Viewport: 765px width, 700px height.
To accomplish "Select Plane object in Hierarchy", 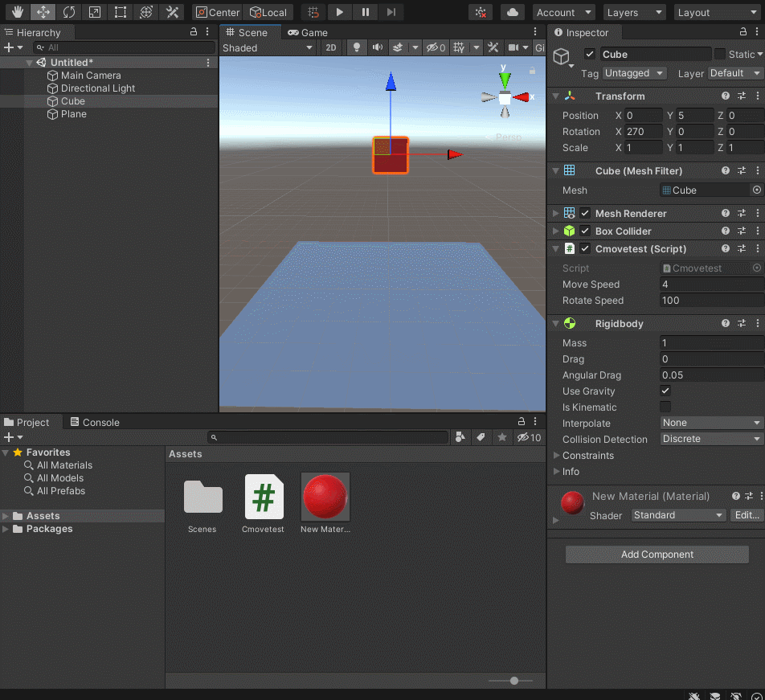I will [x=73, y=114].
